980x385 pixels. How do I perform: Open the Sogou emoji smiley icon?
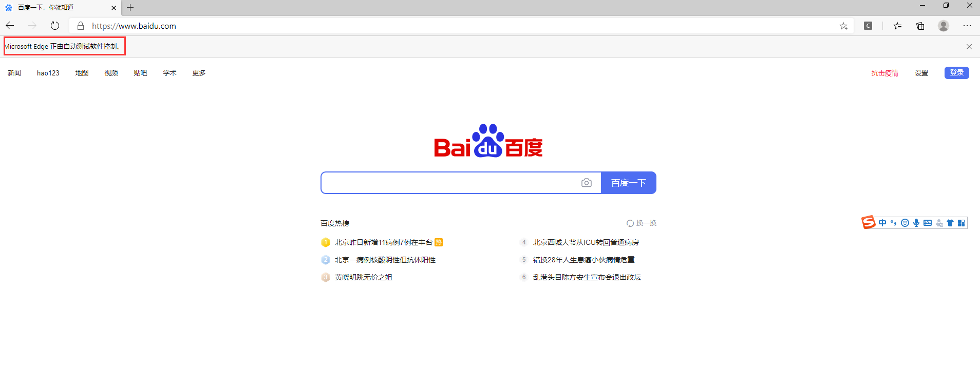pyautogui.click(x=905, y=223)
